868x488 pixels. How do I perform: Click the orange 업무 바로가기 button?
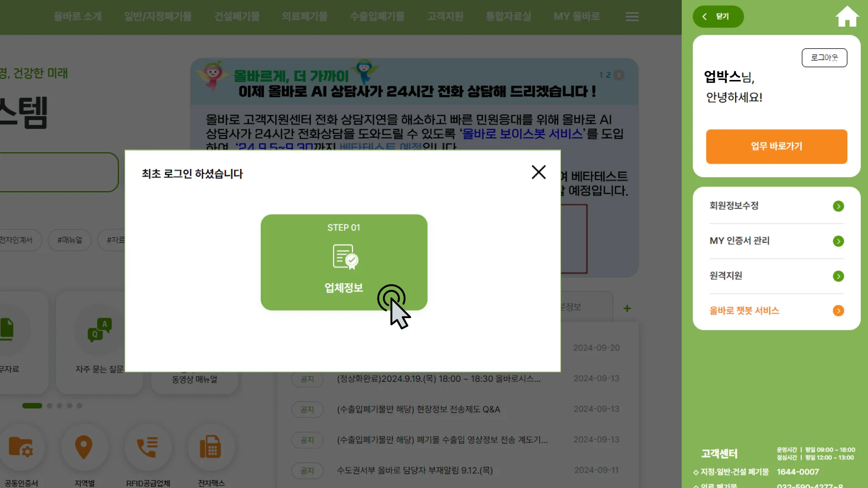coord(776,146)
